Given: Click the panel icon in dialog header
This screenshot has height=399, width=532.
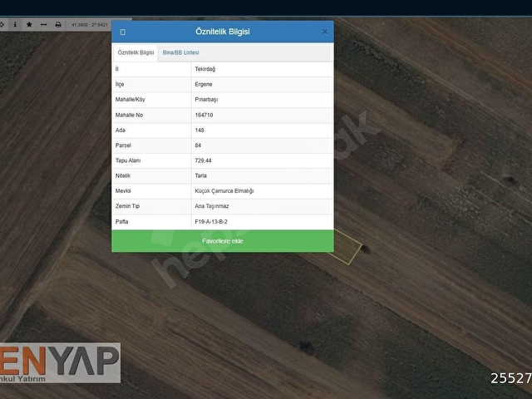Looking at the screenshot, I should point(123,32).
